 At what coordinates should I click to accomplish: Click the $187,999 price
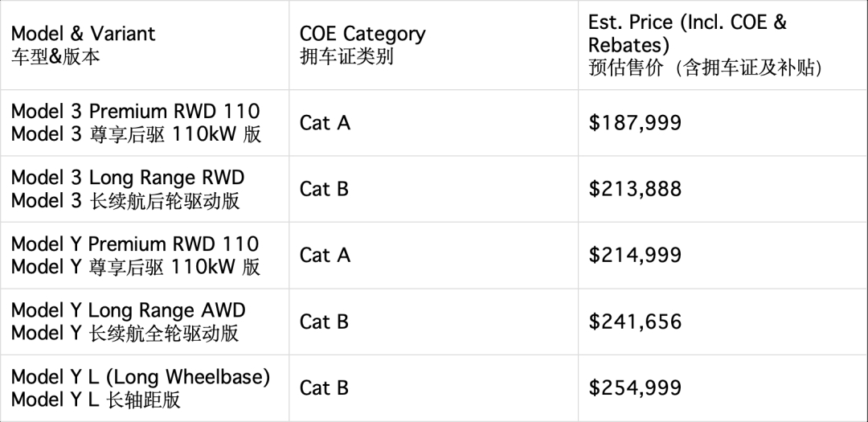click(x=635, y=123)
